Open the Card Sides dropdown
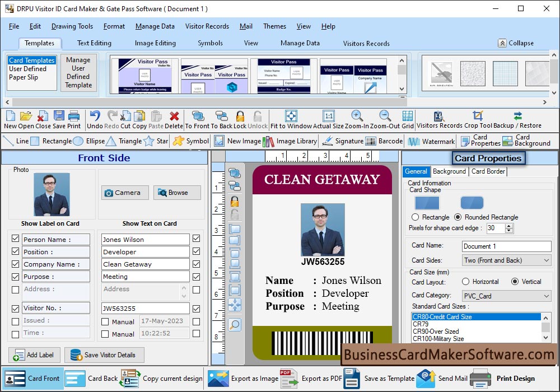Screen dimensions: 560x392 tap(506, 260)
